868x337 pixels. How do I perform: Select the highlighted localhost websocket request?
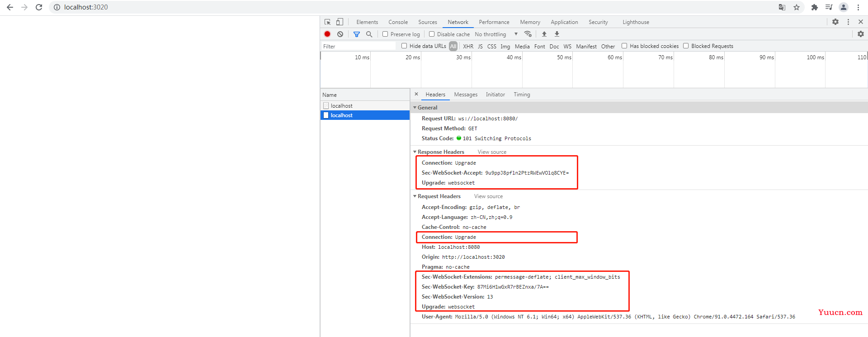pos(365,115)
